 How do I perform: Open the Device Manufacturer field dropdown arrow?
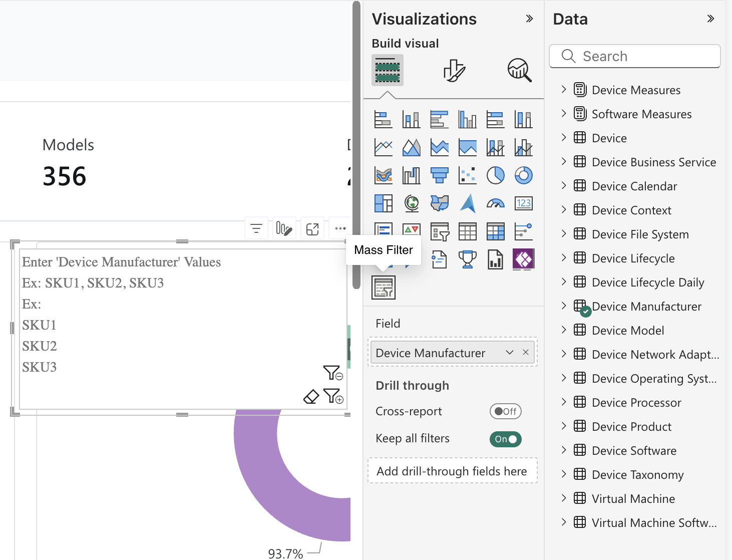click(x=510, y=353)
